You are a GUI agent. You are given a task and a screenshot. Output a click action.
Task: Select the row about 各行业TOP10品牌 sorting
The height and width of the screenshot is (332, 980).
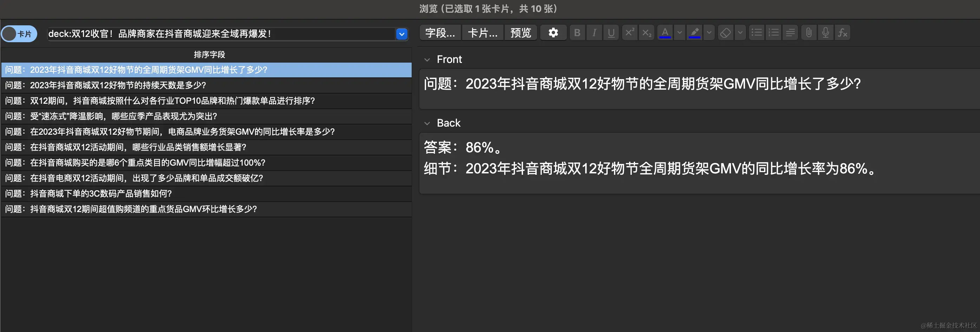tap(207, 101)
